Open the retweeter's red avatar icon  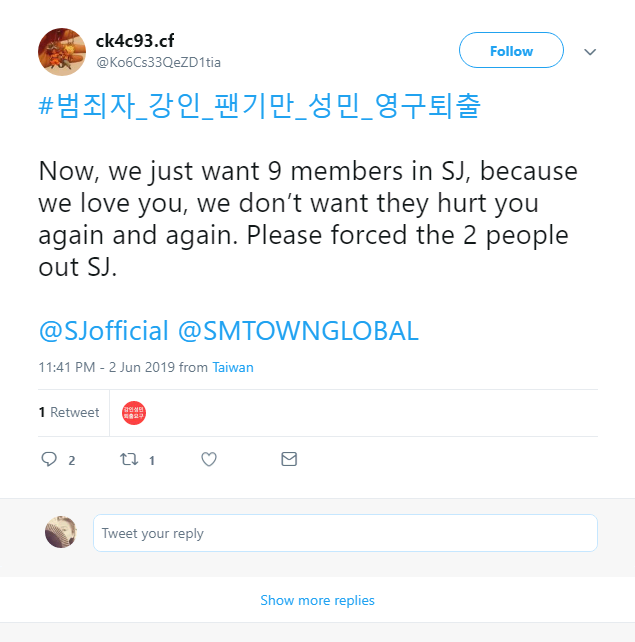coord(134,413)
